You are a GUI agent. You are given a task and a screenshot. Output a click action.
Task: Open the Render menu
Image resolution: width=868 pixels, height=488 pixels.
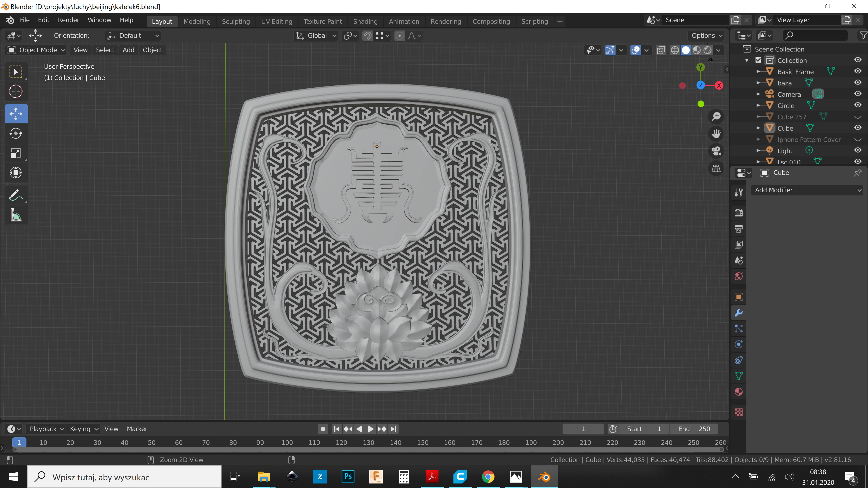pos(68,20)
